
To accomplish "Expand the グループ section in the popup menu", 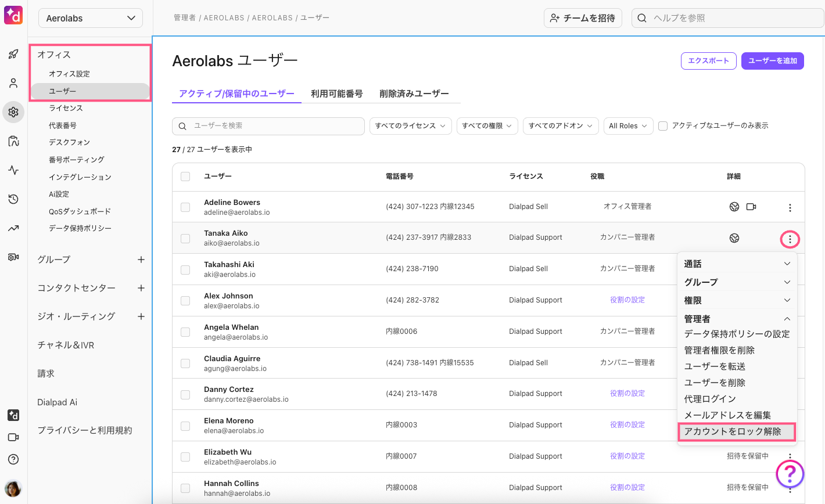I will point(737,282).
